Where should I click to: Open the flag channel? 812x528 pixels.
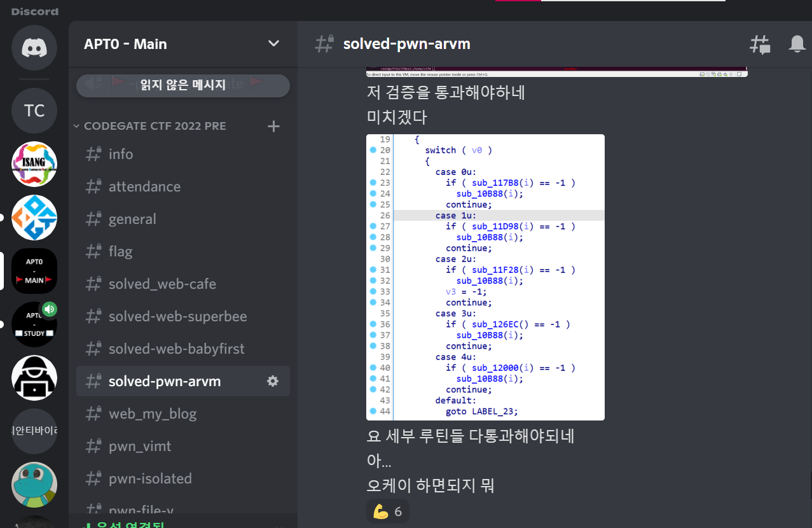pyautogui.click(x=183, y=251)
